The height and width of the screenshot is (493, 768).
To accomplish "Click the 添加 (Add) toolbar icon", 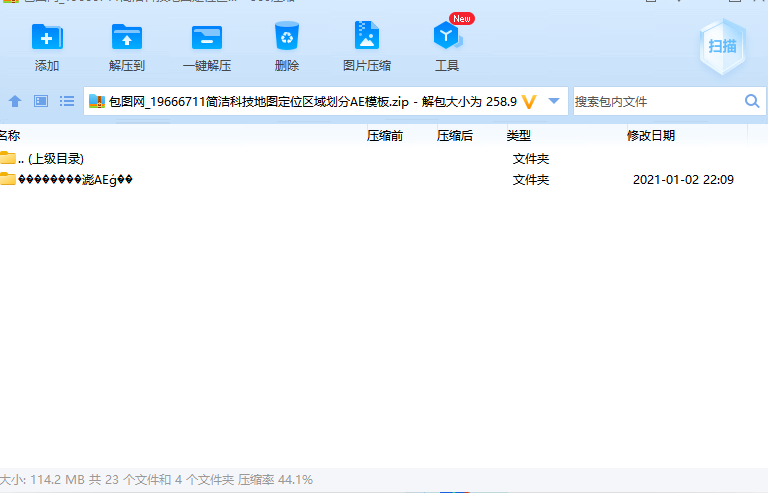I will click(47, 37).
